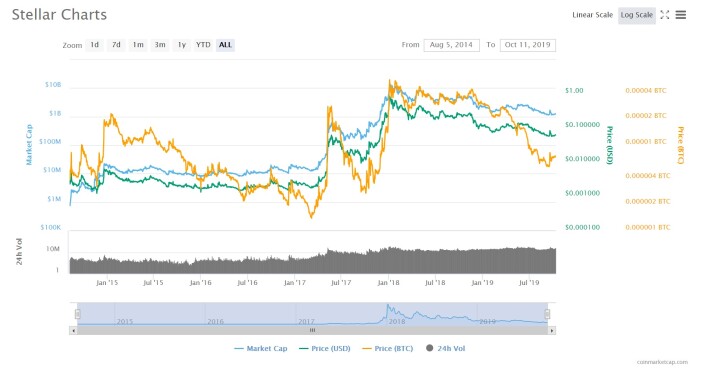This screenshot has height=377, width=710.
Task: Toggle Price (BTC) series visibility
Action: click(388, 348)
